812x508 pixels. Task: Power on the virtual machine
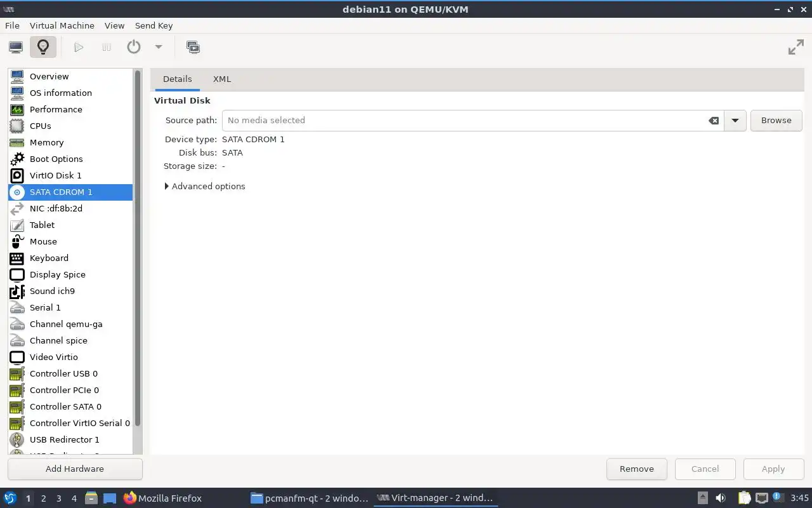tap(79, 47)
